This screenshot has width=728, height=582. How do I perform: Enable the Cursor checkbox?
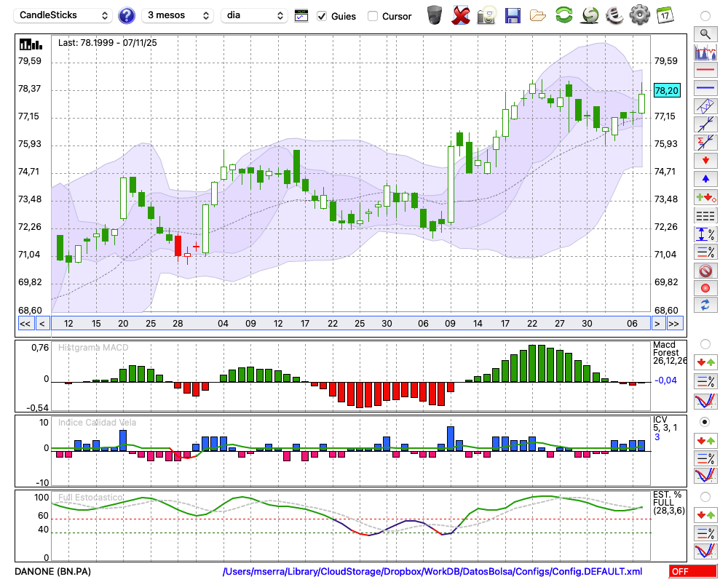pyautogui.click(x=373, y=16)
